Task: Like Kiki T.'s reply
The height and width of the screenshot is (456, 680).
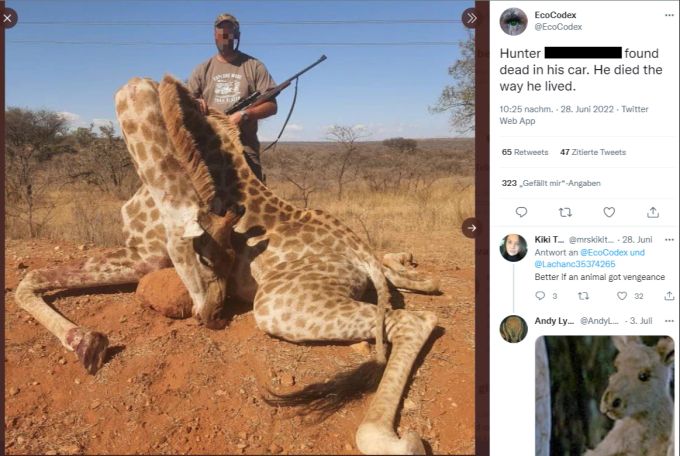Action: click(x=622, y=296)
